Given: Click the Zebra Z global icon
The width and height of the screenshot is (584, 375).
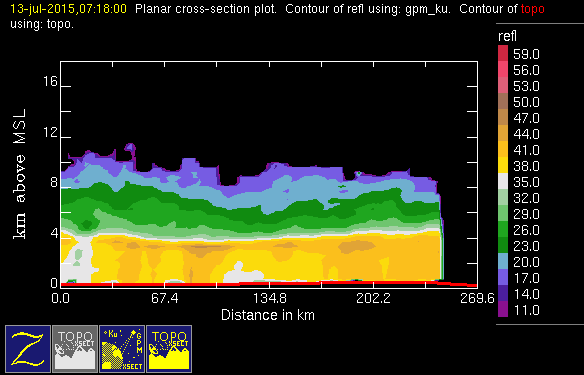Looking at the screenshot, I should coord(28,349).
